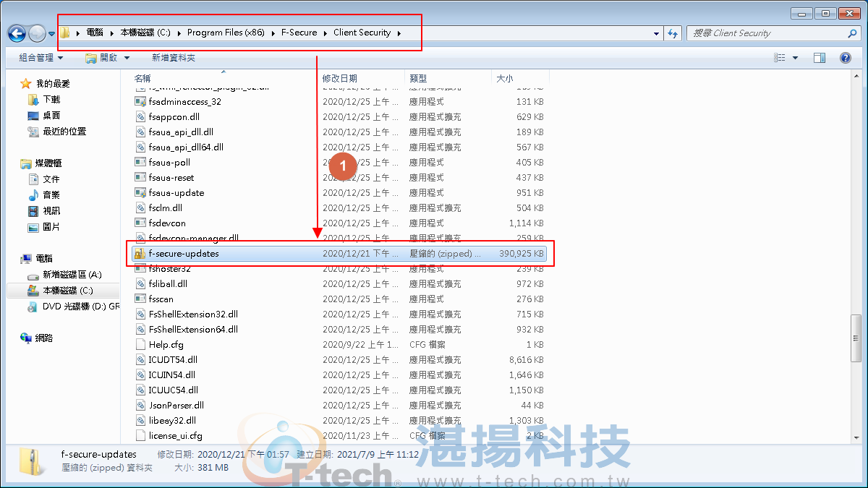868x488 pixels.
Task: Click the 新增磁碟區 (A:) drive icon
Action: (x=33, y=275)
